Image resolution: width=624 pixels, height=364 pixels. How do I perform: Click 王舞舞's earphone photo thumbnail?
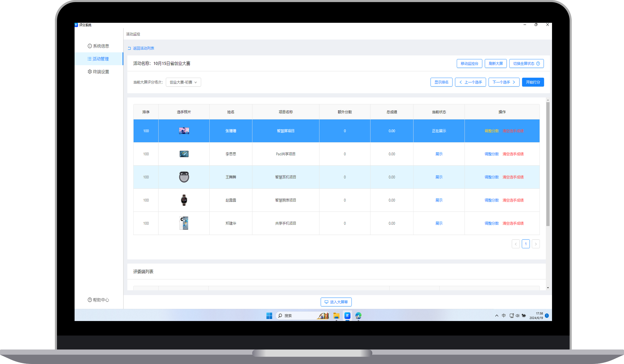[184, 177]
